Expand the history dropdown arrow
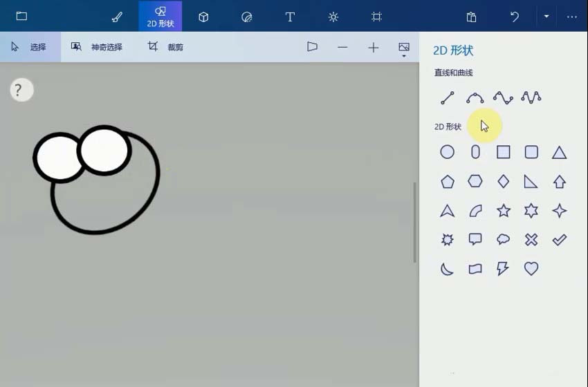588x387 pixels. click(546, 16)
